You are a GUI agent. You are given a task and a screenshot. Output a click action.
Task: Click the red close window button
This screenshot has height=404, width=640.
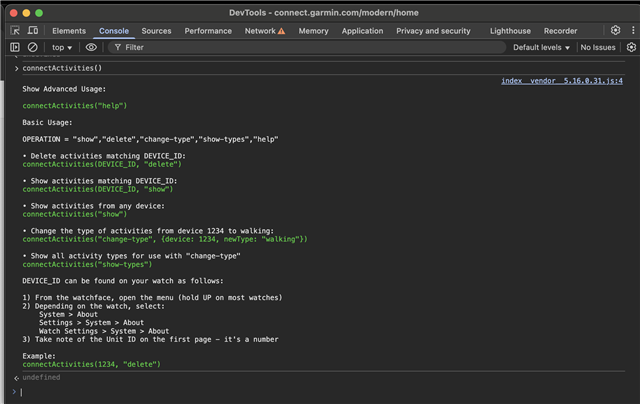(13, 13)
